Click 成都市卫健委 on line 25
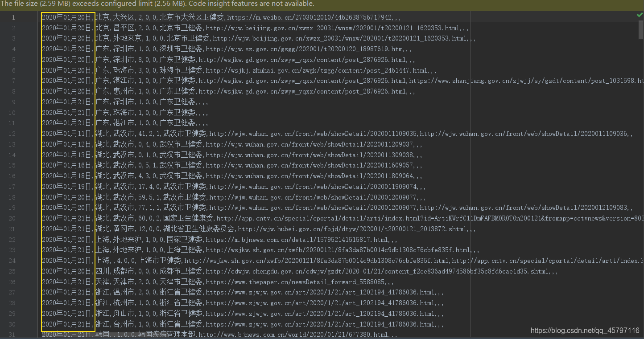The height and width of the screenshot is (339, 644). click(x=181, y=271)
